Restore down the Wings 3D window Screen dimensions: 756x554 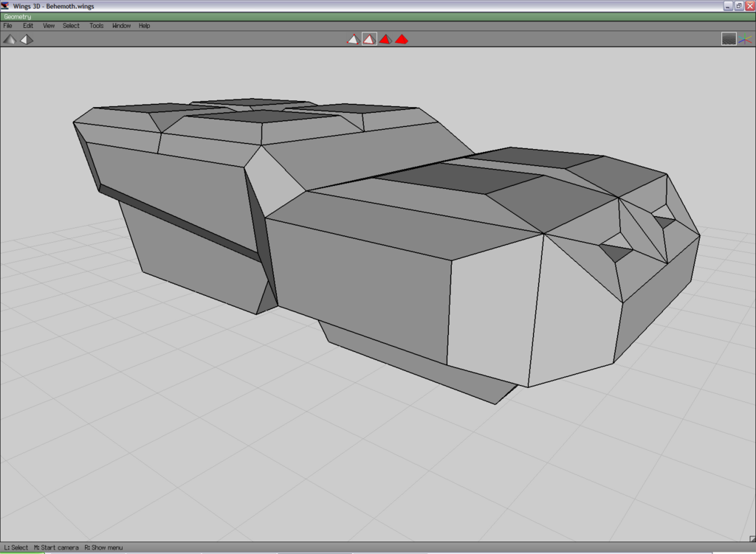(x=738, y=6)
